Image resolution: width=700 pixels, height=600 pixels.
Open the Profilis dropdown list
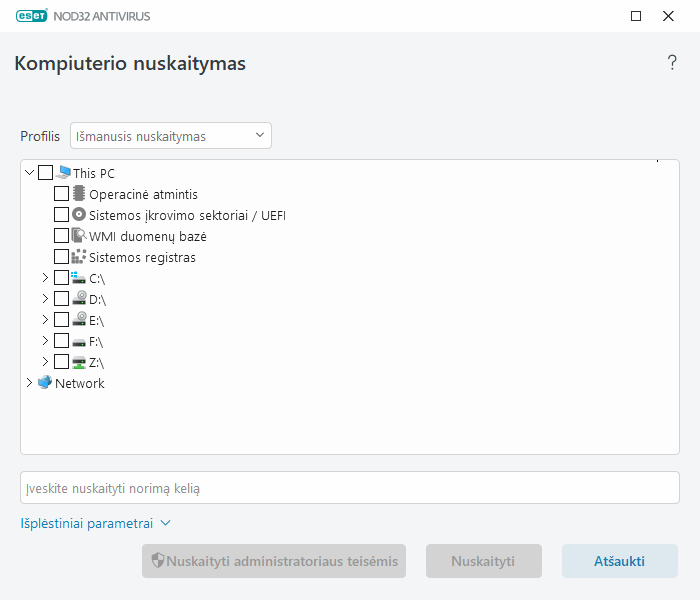coord(171,136)
